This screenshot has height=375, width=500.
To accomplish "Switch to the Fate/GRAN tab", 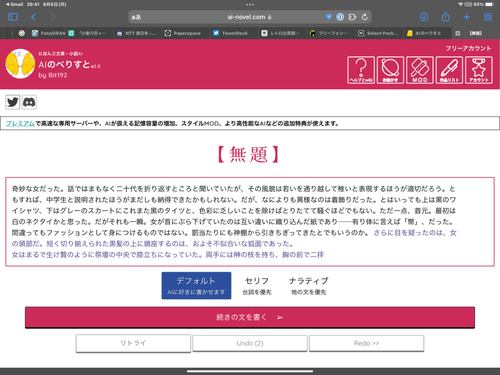I will point(49,33).
